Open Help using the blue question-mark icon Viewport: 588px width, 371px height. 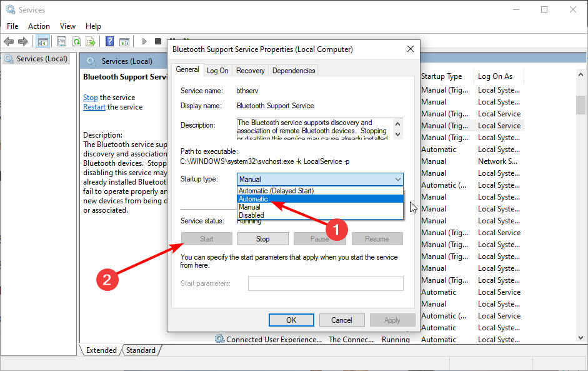[x=109, y=41]
